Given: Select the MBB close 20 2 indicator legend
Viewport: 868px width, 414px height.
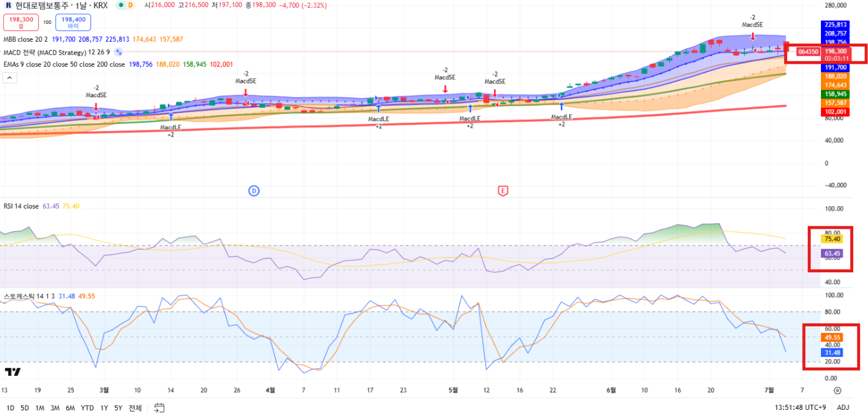Looking at the screenshot, I should click(26, 39).
